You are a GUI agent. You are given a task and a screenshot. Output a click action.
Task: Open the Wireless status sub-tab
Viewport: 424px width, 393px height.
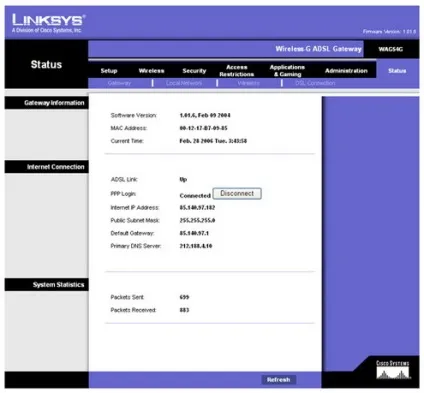(x=249, y=83)
